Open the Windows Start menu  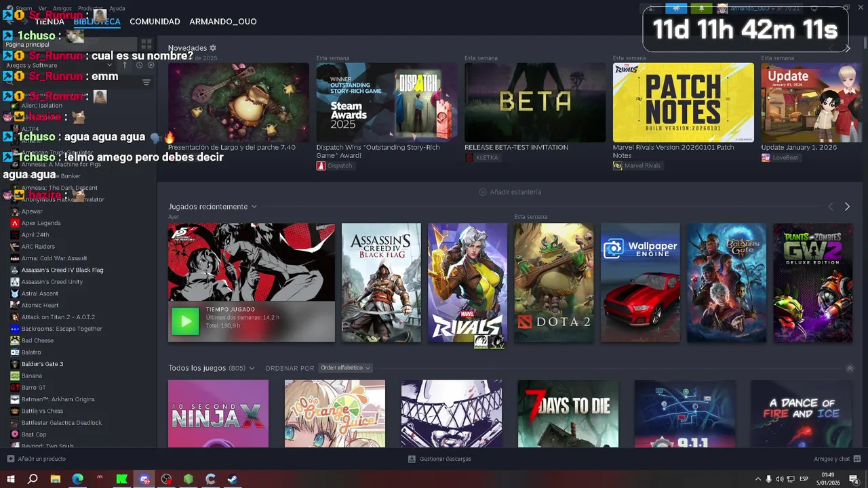coord(10,479)
